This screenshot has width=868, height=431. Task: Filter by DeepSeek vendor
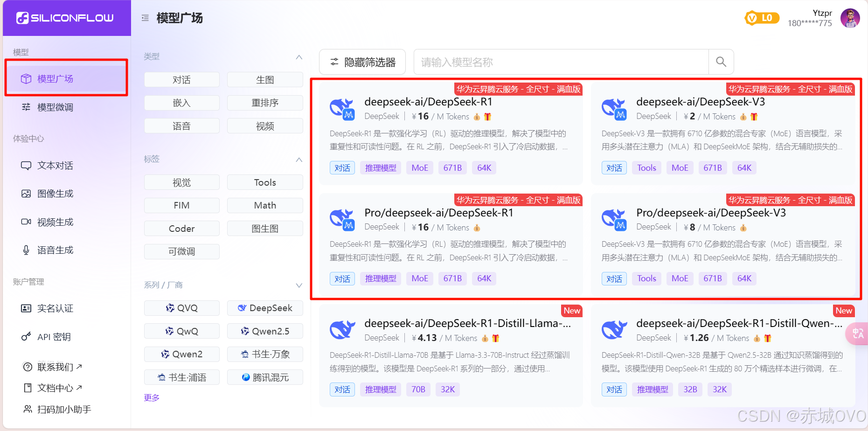[265, 308]
